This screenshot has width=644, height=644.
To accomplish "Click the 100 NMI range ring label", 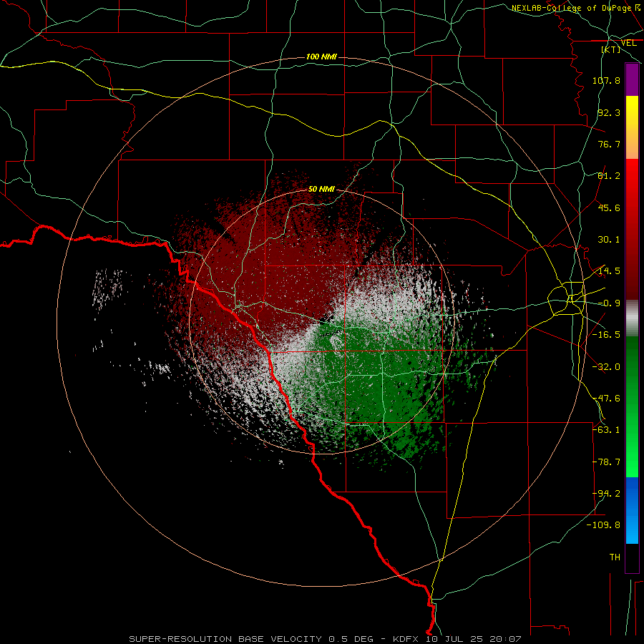I will click(321, 57).
